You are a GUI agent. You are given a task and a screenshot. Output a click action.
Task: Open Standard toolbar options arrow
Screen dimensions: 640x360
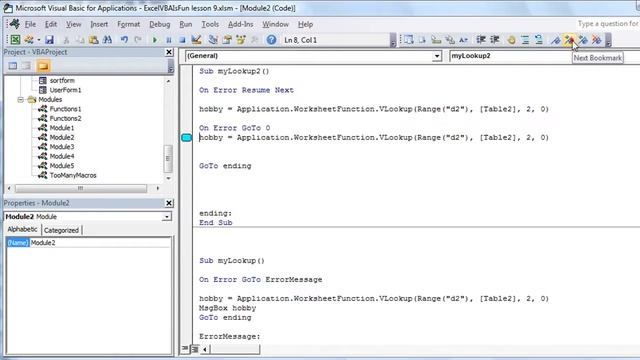click(393, 40)
